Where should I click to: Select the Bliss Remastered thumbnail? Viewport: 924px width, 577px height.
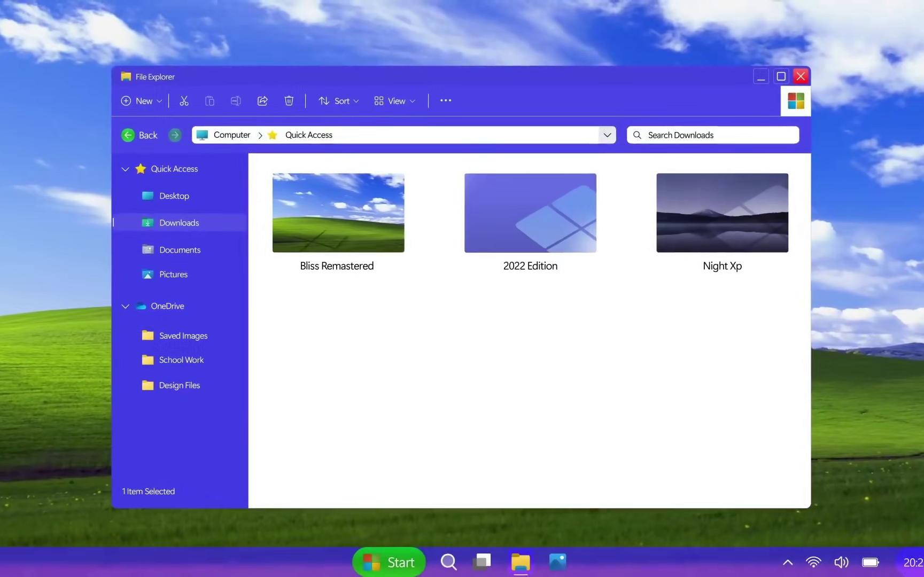click(x=338, y=213)
